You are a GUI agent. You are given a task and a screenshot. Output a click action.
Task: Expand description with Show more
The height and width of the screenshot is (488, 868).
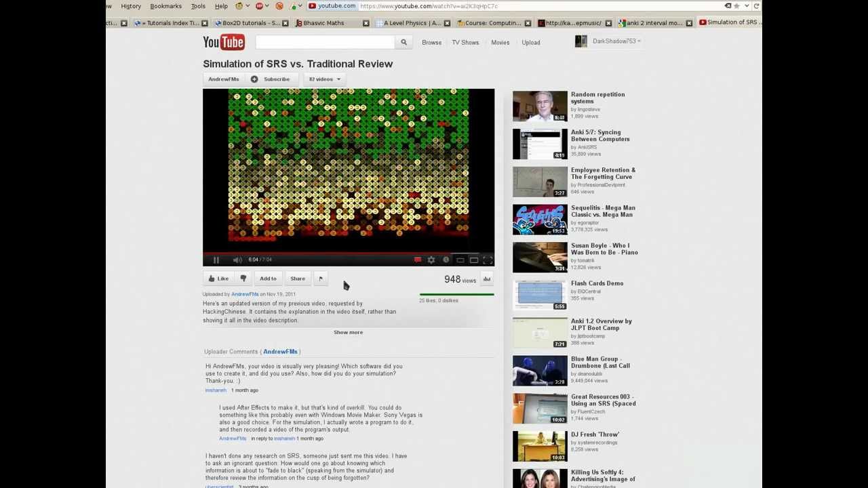tap(348, 332)
